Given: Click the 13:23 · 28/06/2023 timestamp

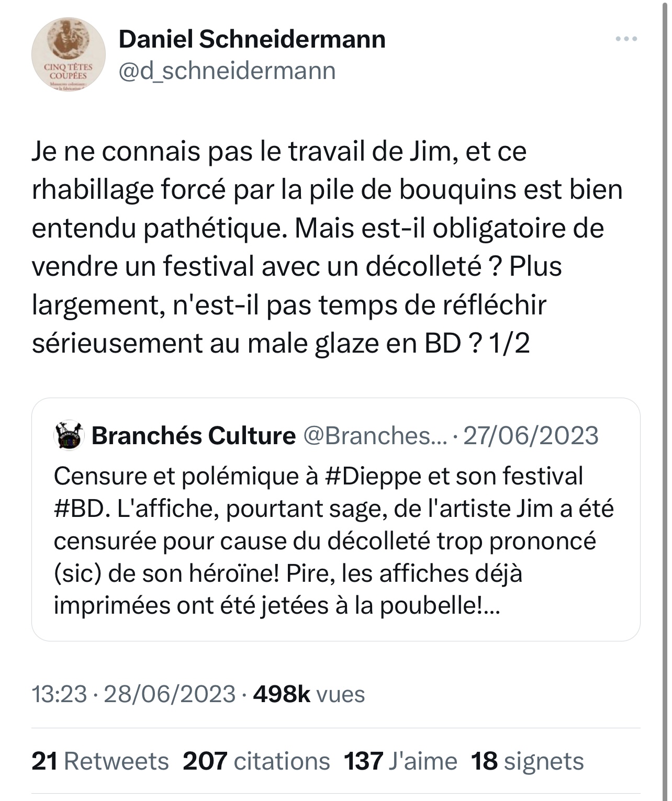Looking at the screenshot, I should pos(133,694).
